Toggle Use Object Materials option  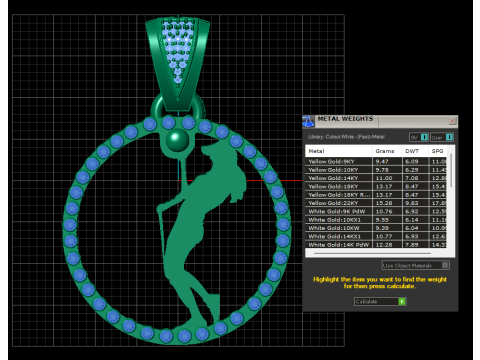(416, 265)
